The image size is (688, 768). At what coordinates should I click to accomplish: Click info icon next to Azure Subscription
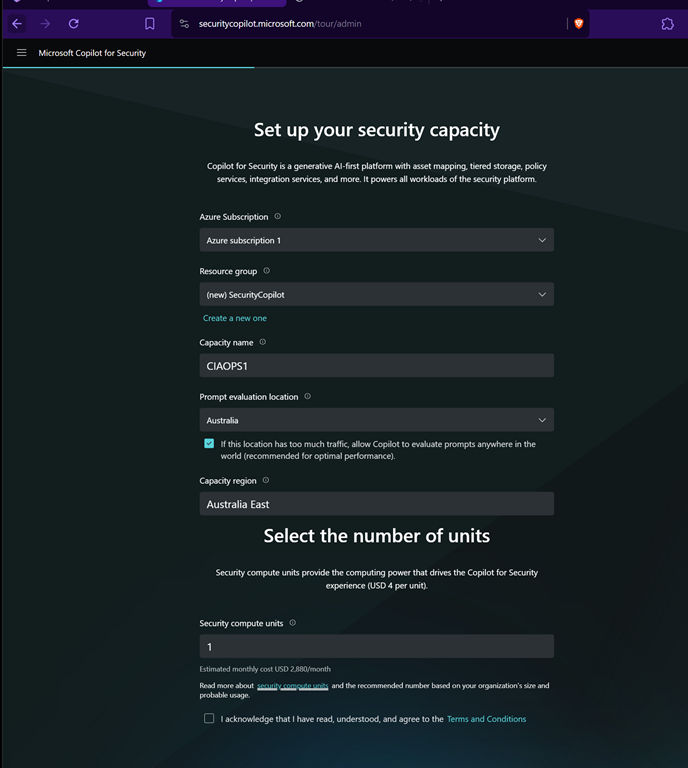278,216
